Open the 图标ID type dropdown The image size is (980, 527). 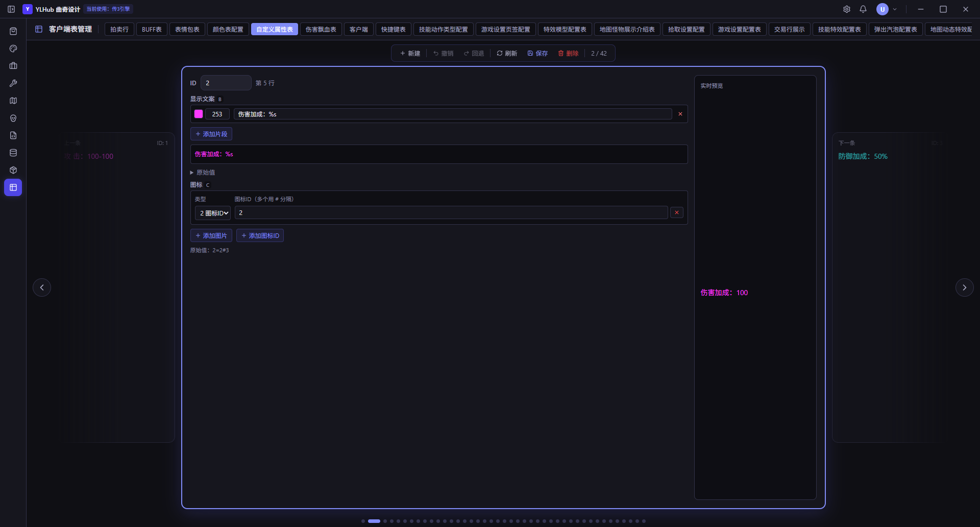213,213
